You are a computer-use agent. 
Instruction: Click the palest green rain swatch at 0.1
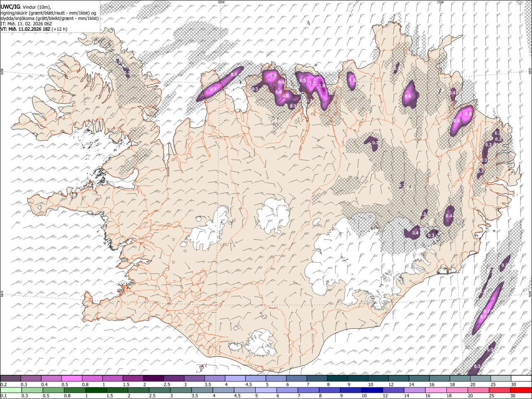coord(11,390)
